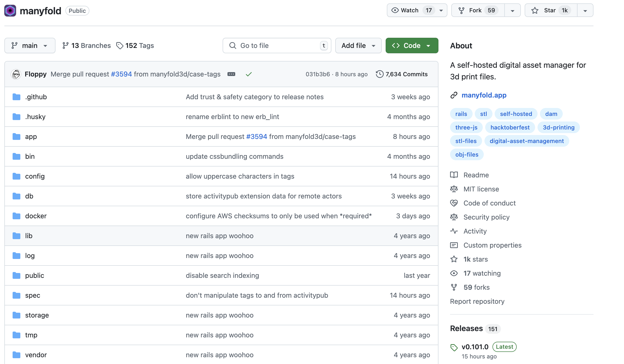Click the docker folder icon
This screenshot has width=624, height=364.
pos(16,216)
